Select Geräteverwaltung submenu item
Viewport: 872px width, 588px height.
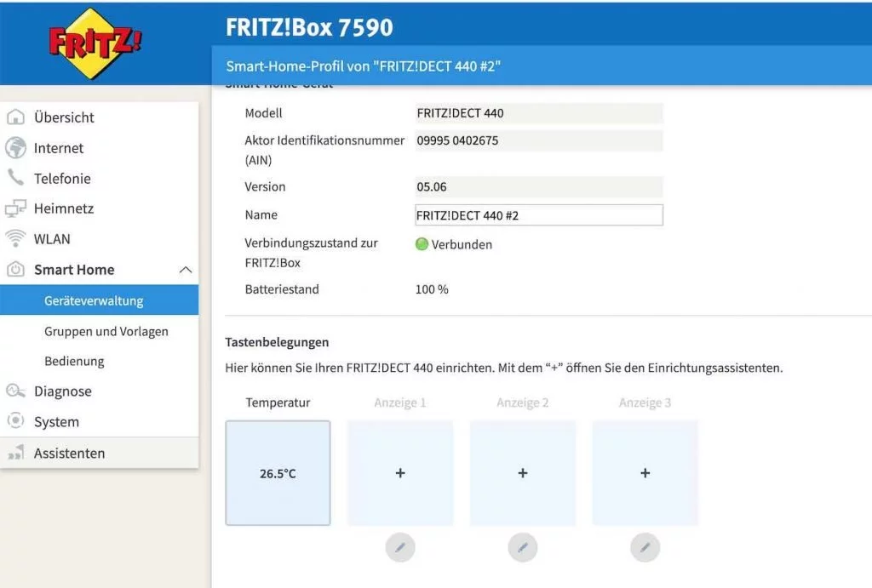pos(99,300)
